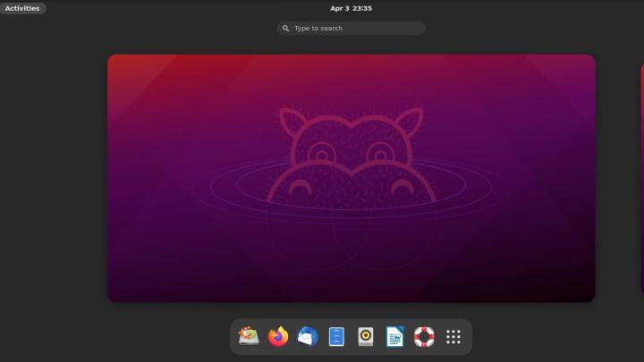Open Firefox web browser
The width and height of the screenshot is (644, 362).
click(278, 337)
